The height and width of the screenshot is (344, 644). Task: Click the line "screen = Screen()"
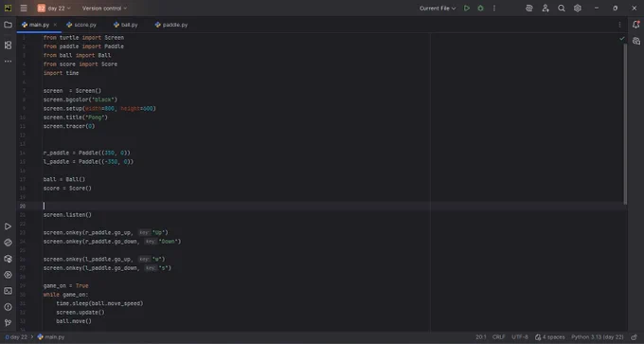tap(72, 91)
